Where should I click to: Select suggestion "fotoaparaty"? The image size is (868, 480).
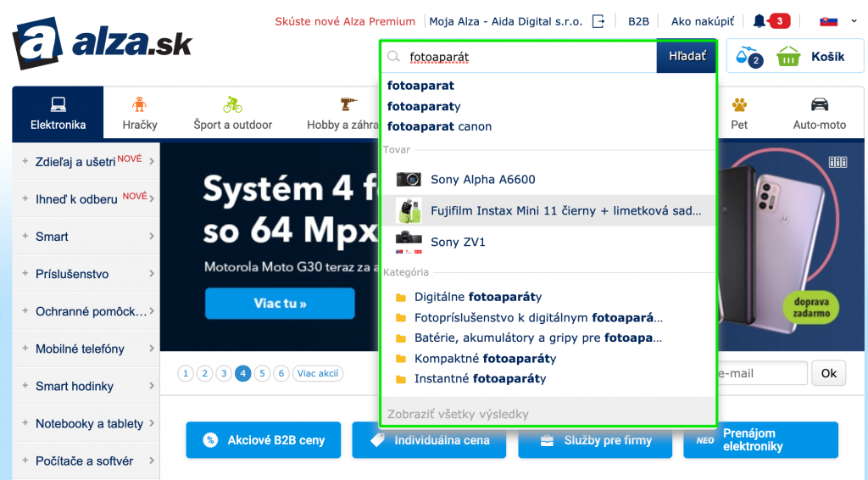point(424,106)
